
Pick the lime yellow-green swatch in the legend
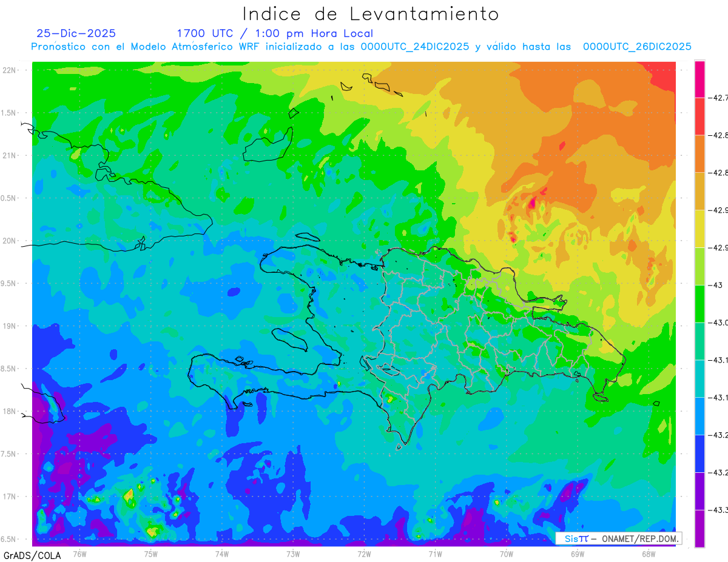699,266
